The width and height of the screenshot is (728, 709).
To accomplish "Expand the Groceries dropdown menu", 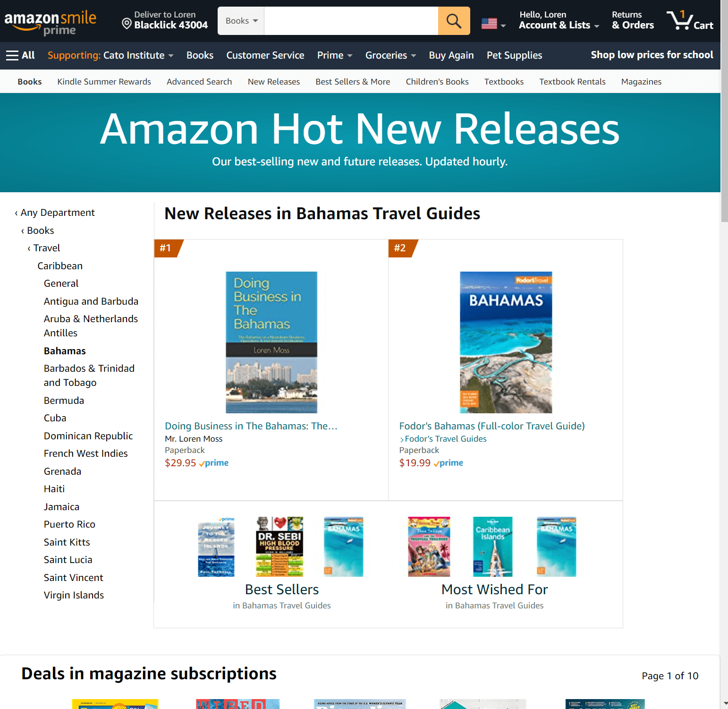I will tap(390, 55).
